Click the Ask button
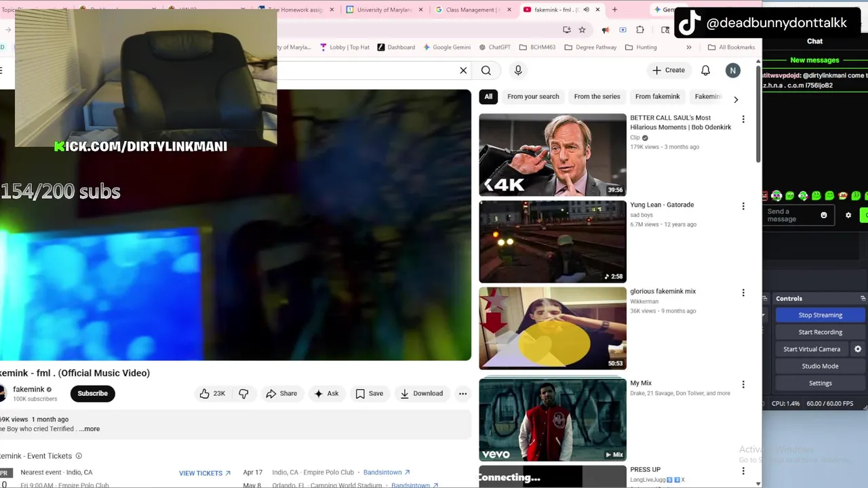 pyautogui.click(x=326, y=393)
